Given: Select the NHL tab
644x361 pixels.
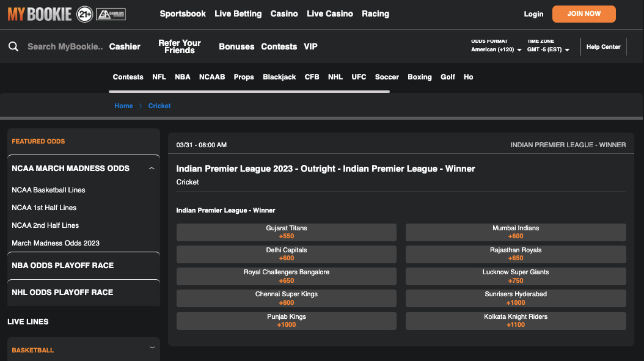Looking at the screenshot, I should [x=335, y=77].
